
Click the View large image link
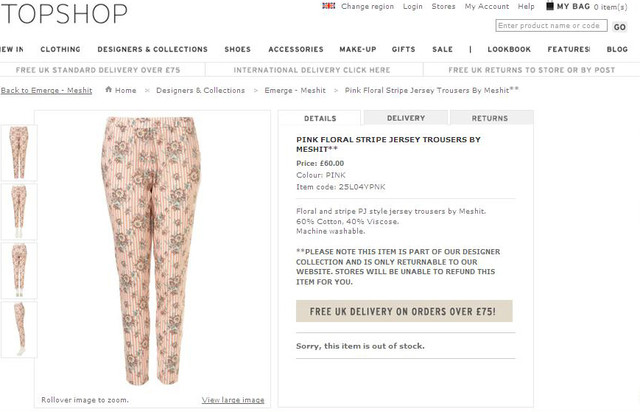pyautogui.click(x=233, y=400)
